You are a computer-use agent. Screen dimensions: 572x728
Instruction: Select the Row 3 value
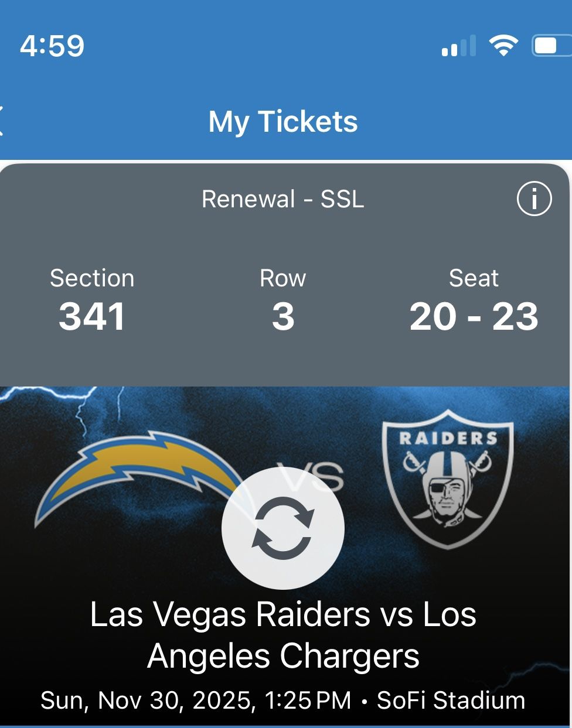point(283,317)
